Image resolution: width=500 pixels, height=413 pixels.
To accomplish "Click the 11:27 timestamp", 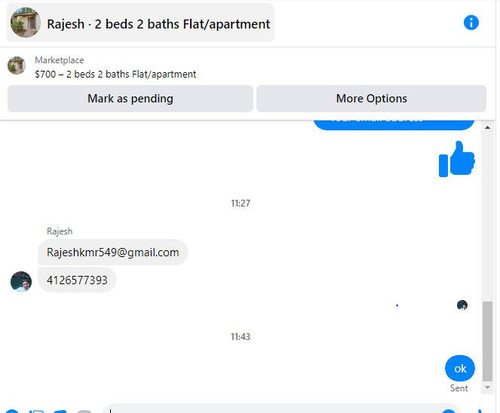I will click(241, 203).
